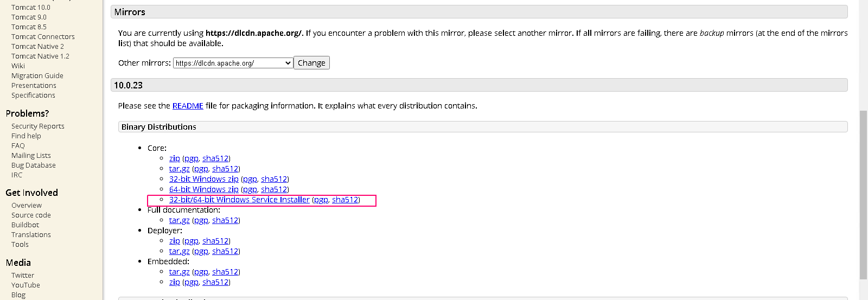Image resolution: width=868 pixels, height=300 pixels.
Task: Open the Source code link
Action: pos(31,215)
